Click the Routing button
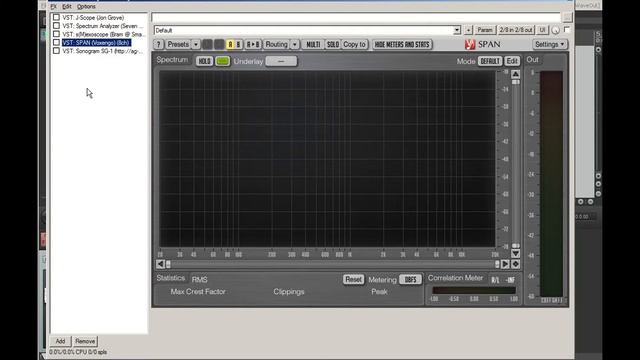Image resolution: width=640 pixels, height=360 pixels. point(277,44)
